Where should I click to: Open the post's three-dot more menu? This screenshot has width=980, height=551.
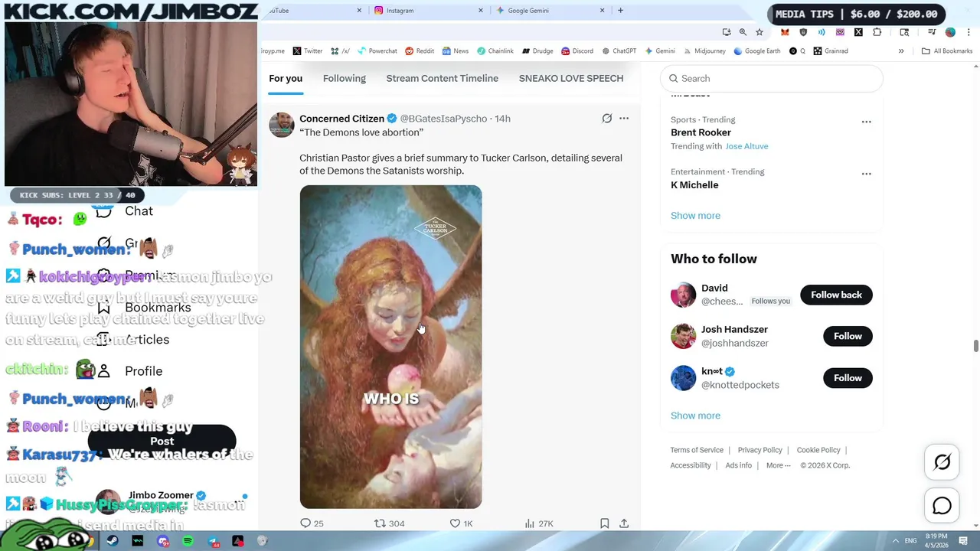click(x=624, y=119)
